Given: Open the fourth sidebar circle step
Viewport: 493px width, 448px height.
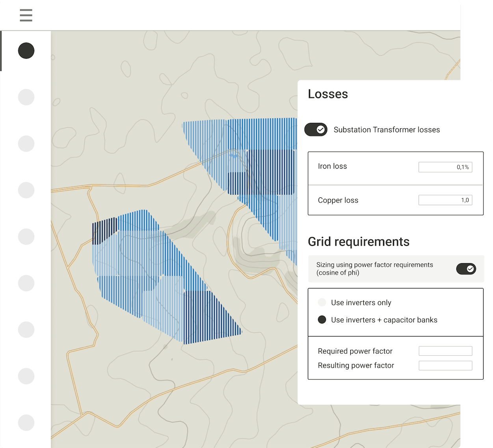Looking at the screenshot, I should (x=26, y=190).
